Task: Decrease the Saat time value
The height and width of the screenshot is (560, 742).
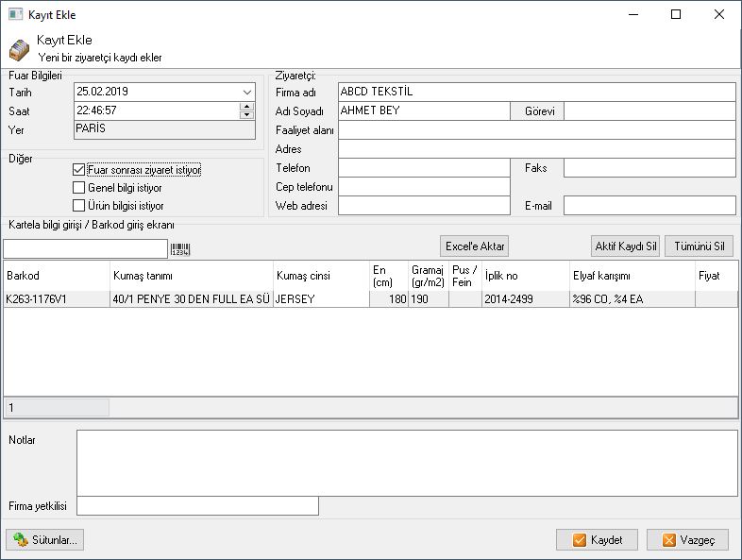Action: (247, 114)
